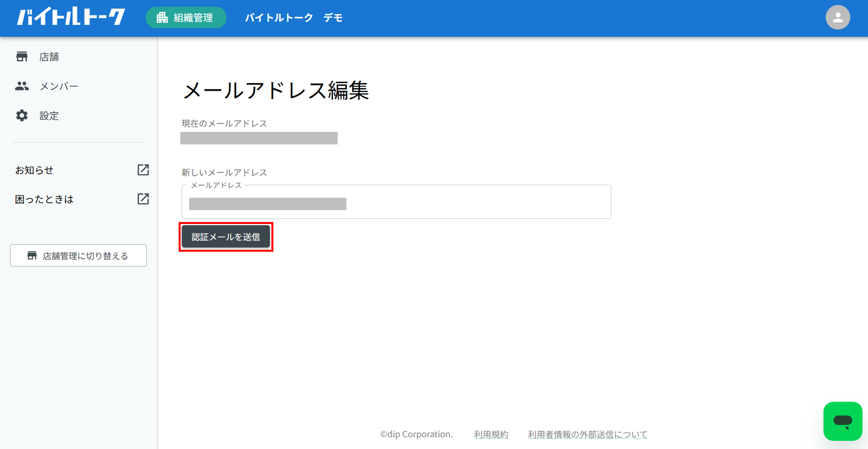Click the 現在のメールアドレス label
Image resolution: width=868 pixels, height=449 pixels.
click(224, 124)
